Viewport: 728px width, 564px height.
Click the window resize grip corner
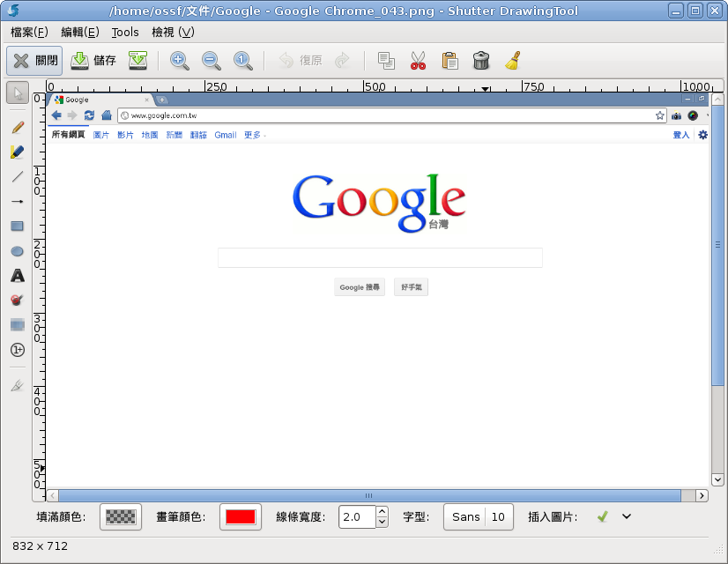(718, 551)
